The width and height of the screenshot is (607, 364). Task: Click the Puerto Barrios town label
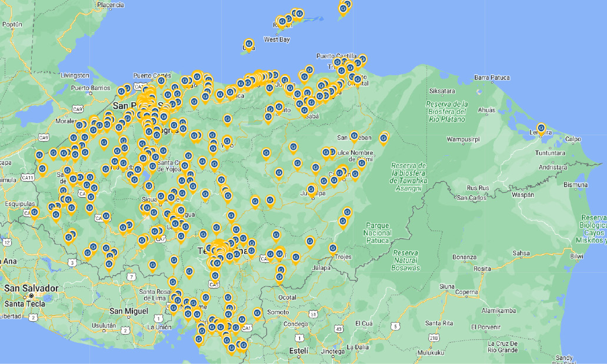coord(91,88)
